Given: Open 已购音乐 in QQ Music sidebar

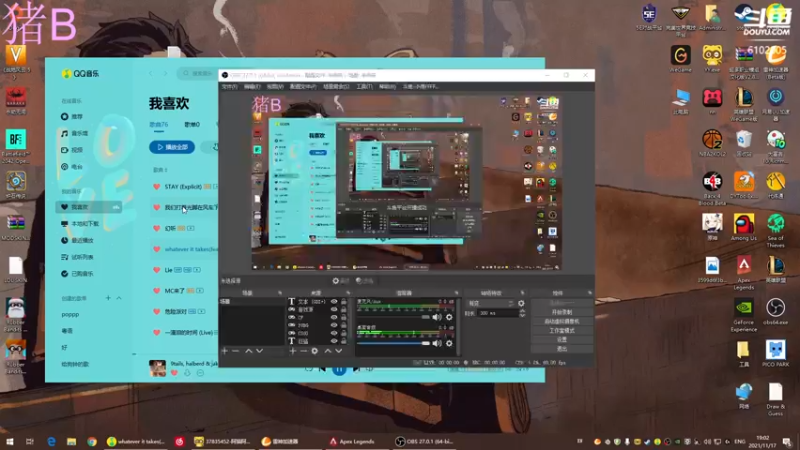Looking at the screenshot, I should point(77,274).
